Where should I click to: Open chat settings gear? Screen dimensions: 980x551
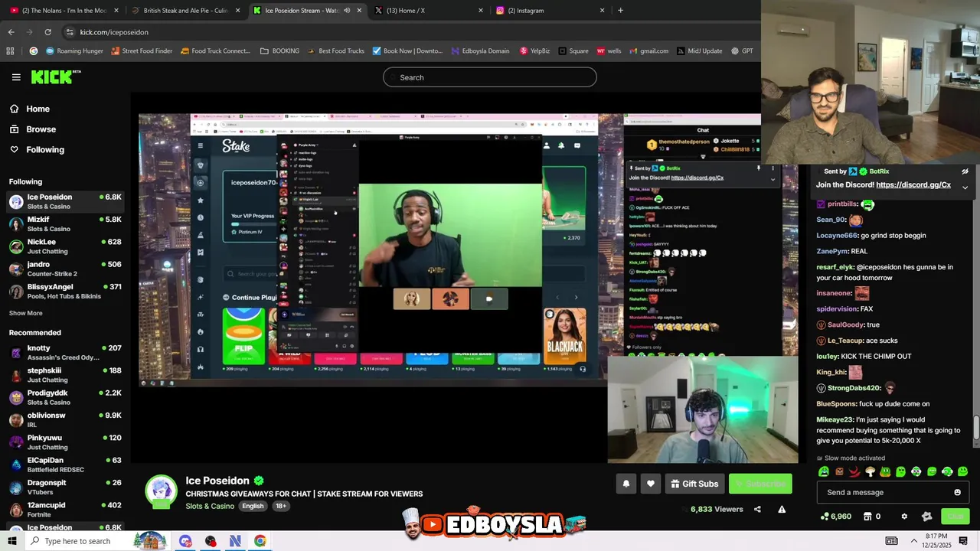tap(904, 517)
